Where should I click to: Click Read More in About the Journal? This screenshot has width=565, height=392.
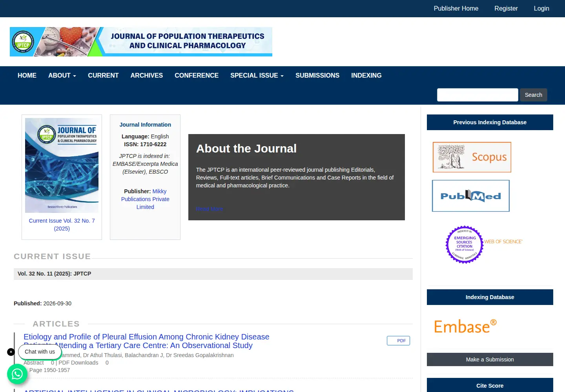click(210, 209)
